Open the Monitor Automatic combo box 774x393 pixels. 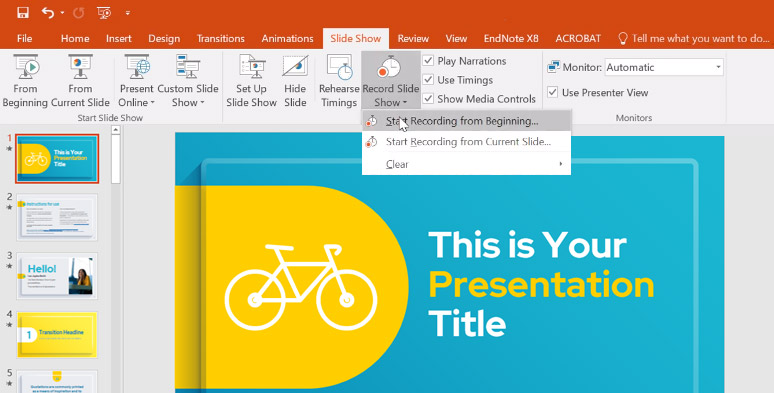[664, 67]
